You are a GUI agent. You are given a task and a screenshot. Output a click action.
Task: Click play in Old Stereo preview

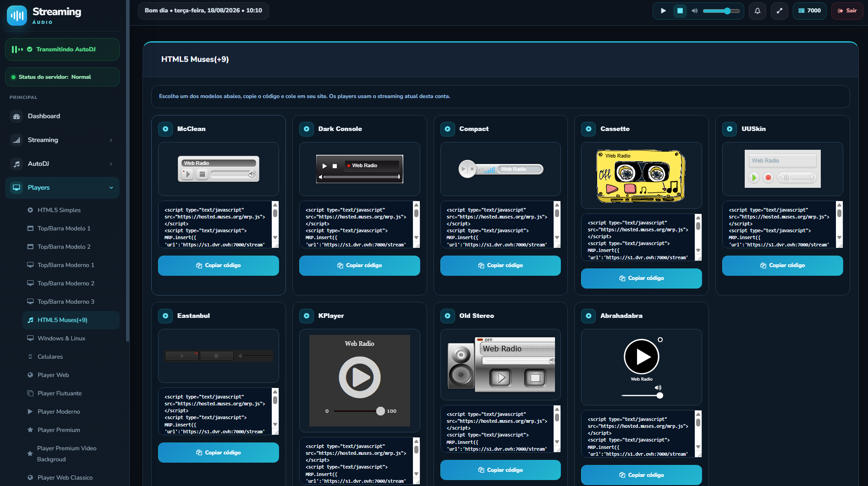(501, 378)
